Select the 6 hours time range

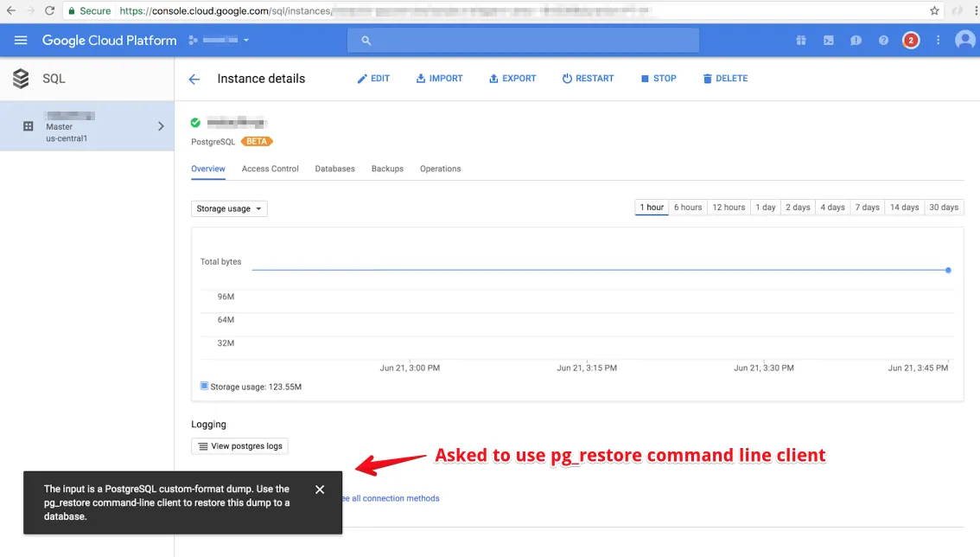tap(688, 208)
